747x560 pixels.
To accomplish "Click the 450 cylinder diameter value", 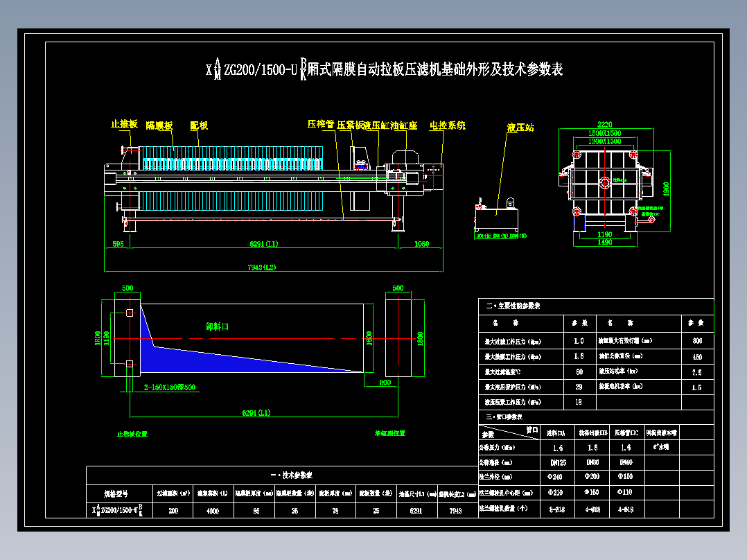I will (697, 358).
